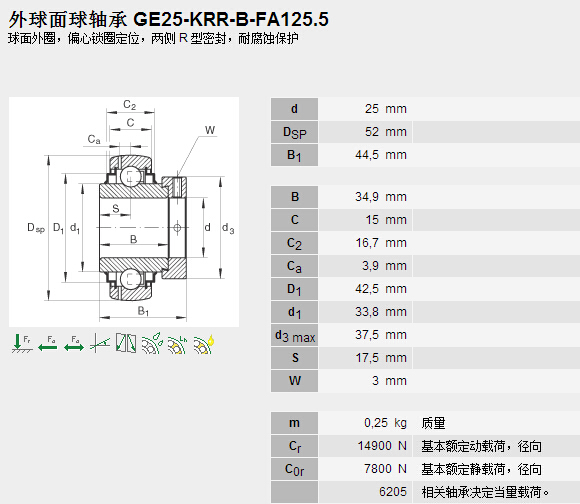Click the '质量' description text
Screen dimensions: 580x504
(x=433, y=423)
